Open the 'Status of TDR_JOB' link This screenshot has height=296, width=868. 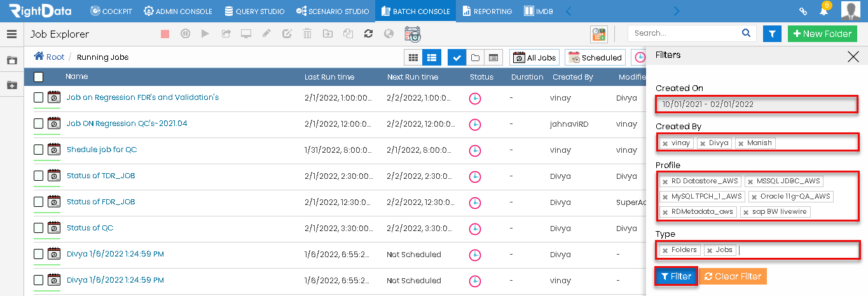point(100,176)
